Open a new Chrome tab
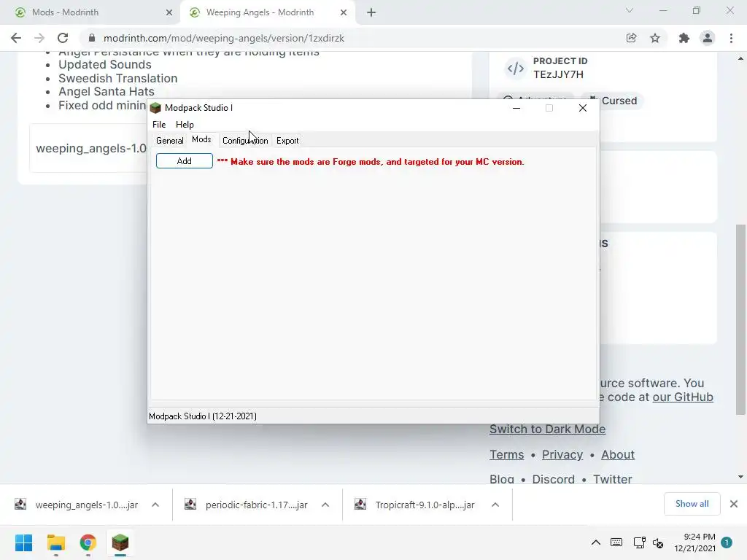The width and height of the screenshot is (747, 560). pos(371,13)
